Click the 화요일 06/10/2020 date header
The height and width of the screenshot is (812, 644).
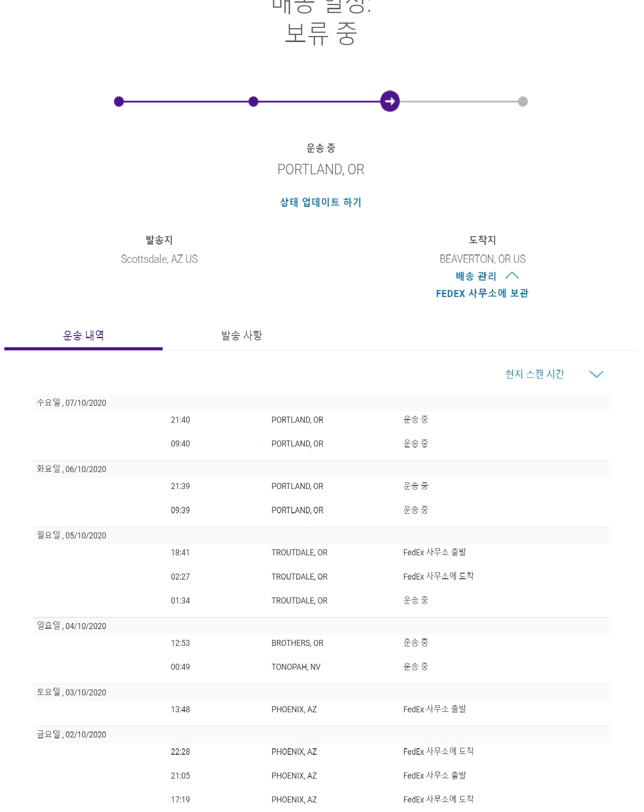point(72,469)
